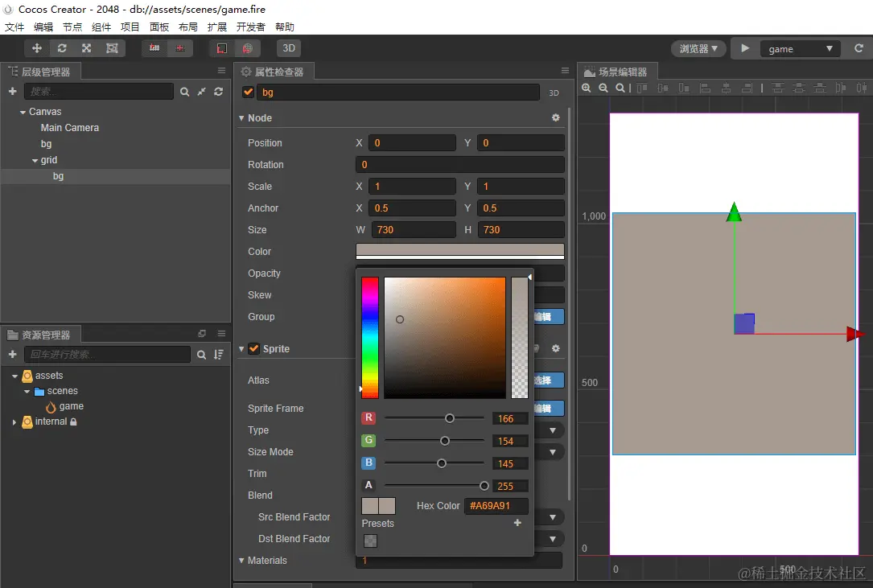873x588 pixels.
Task: Collapse the grid node in hierarchy
Action: pos(35,160)
